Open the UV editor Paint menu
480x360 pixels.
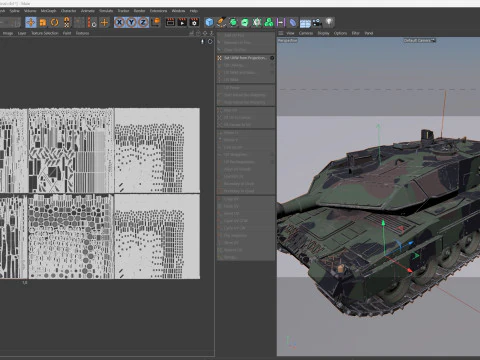click(x=67, y=33)
